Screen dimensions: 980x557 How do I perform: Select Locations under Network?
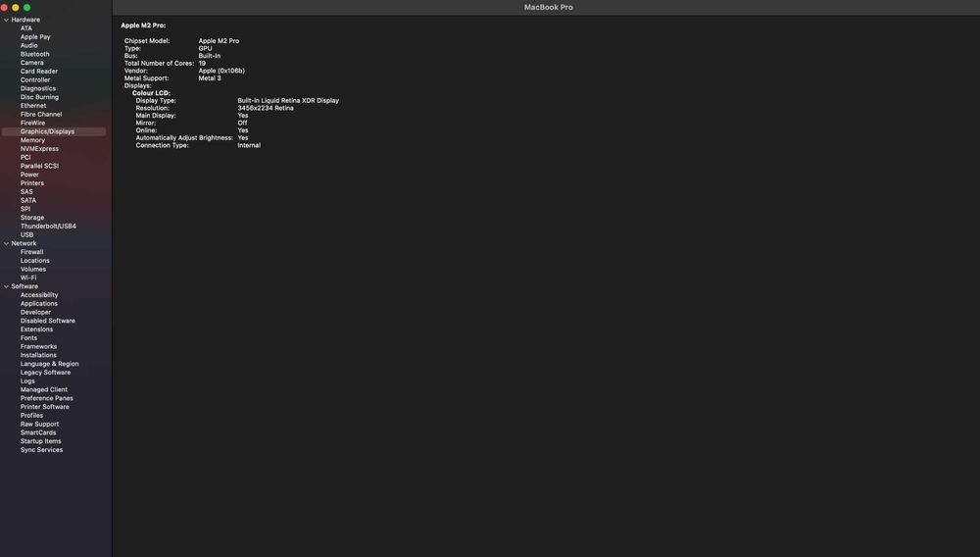click(35, 261)
